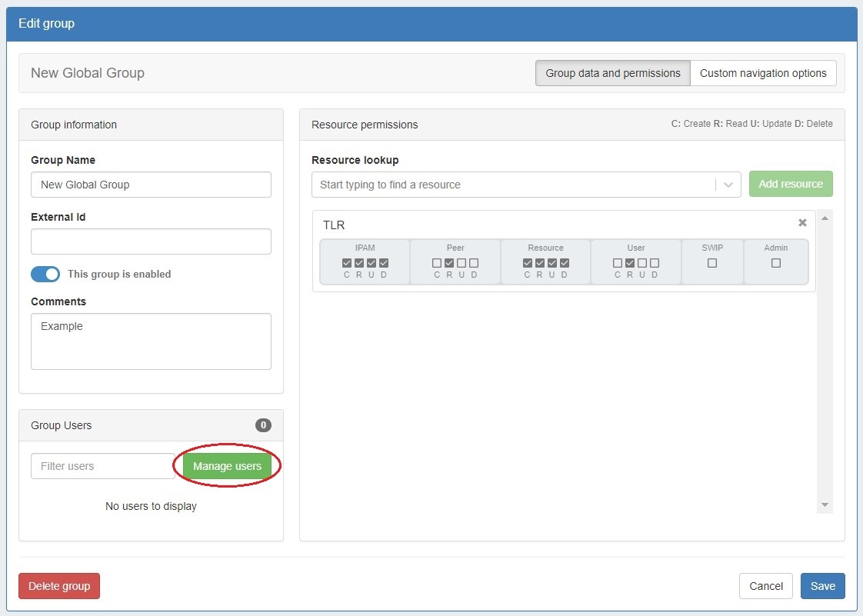Remove the TLR resource with X icon
863x616 pixels.
[802, 223]
